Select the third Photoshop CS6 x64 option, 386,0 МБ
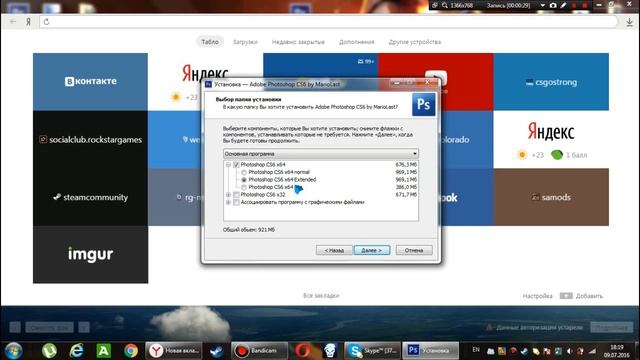 click(244, 187)
